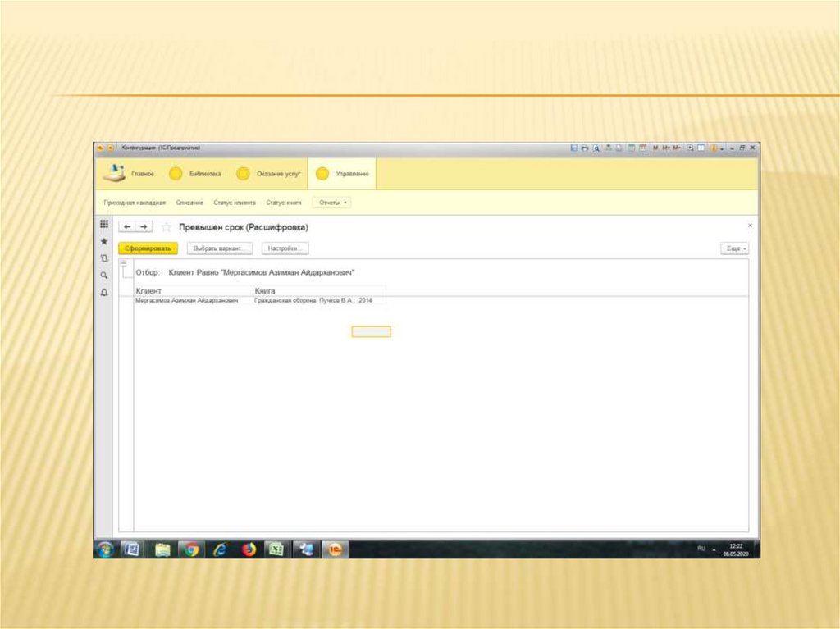
Task: Open Google Chrome from the taskbar
Action: pyautogui.click(x=191, y=549)
